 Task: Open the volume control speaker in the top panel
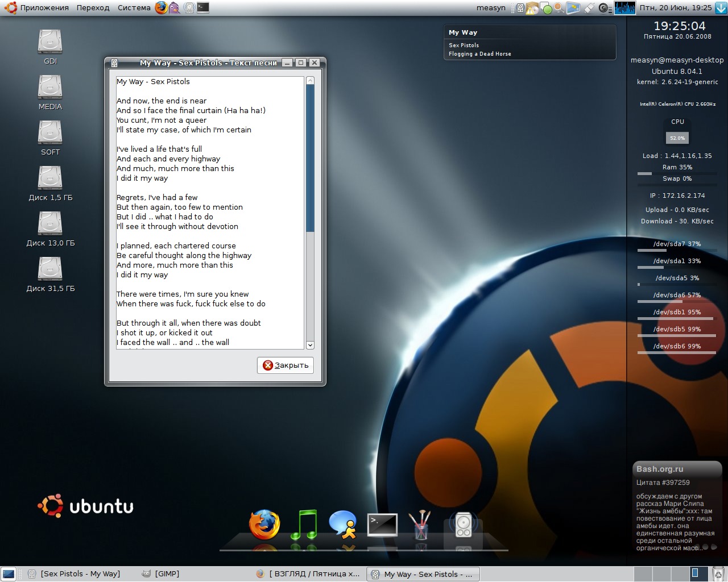605,8
